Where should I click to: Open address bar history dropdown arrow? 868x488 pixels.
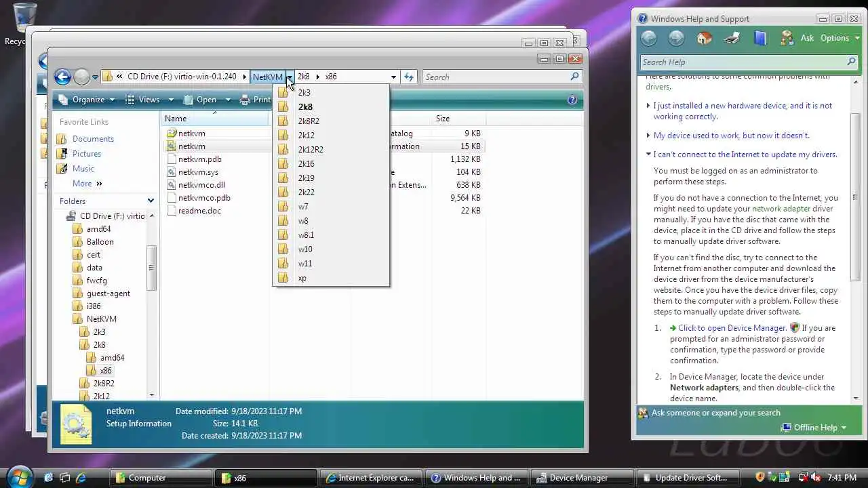393,77
